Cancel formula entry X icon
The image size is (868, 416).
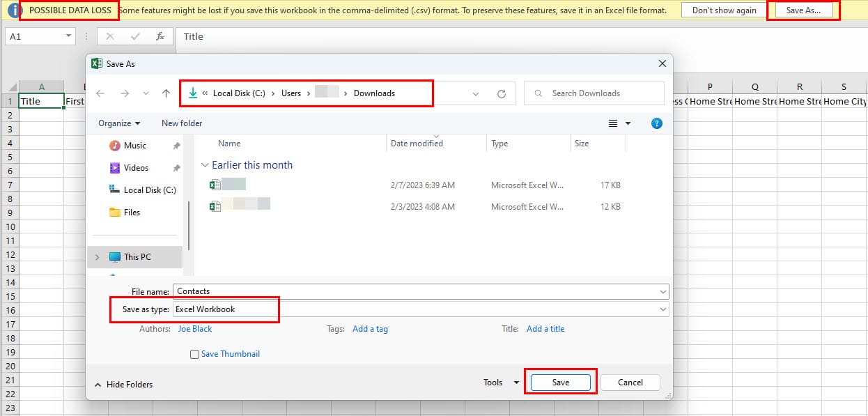[110, 36]
